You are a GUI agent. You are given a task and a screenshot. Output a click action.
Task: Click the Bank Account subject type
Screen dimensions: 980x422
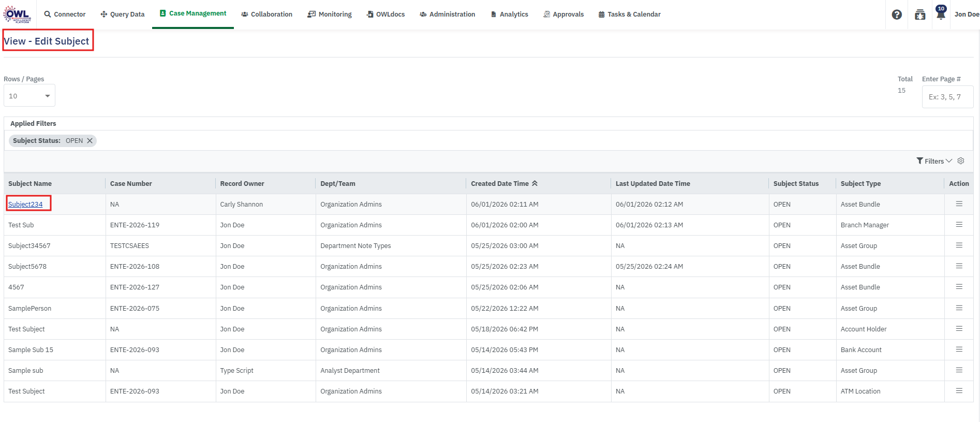click(x=861, y=350)
